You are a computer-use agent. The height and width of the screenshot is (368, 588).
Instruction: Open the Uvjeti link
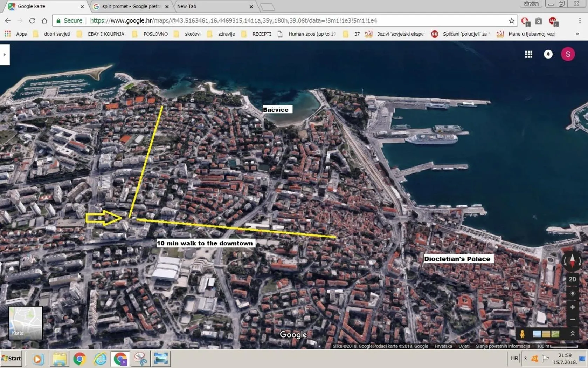tap(464, 346)
